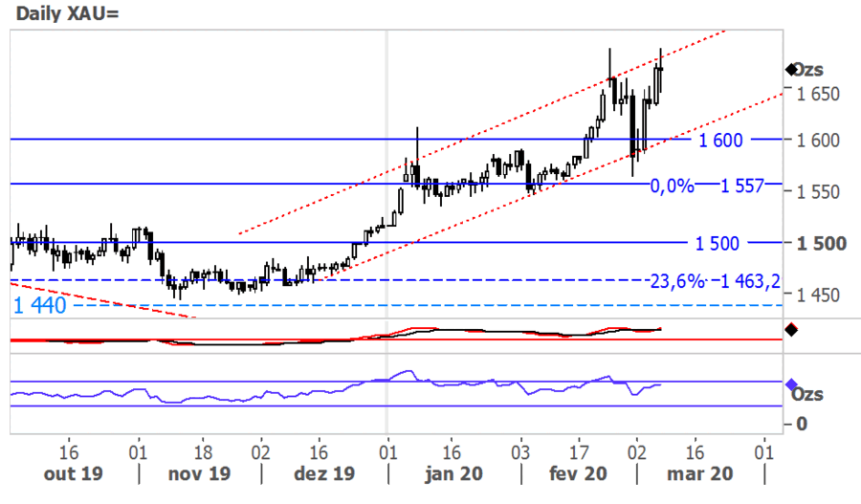Click the 23,6% Fibonacci label
The image size is (861, 504).
677,281
